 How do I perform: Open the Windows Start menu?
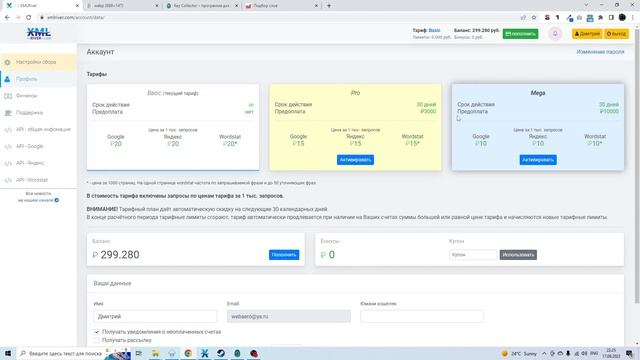(x=8, y=353)
